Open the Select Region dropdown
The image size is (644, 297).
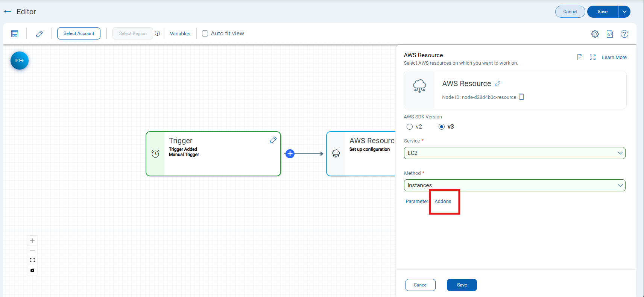click(133, 33)
